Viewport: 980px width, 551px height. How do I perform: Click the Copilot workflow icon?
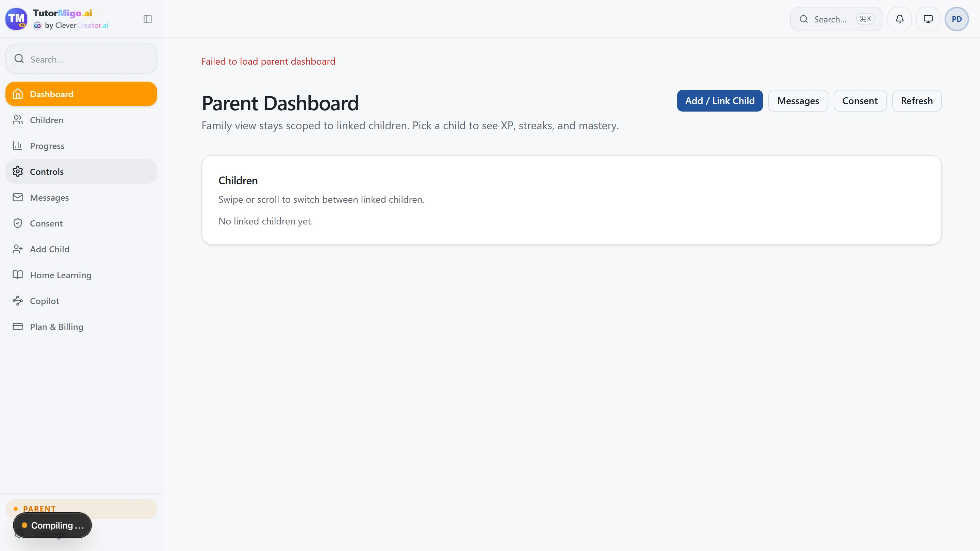tap(18, 301)
